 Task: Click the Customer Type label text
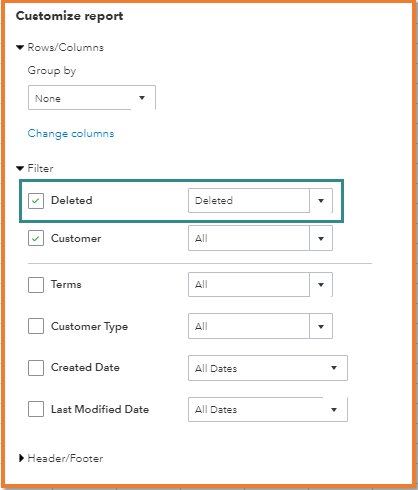(x=89, y=326)
